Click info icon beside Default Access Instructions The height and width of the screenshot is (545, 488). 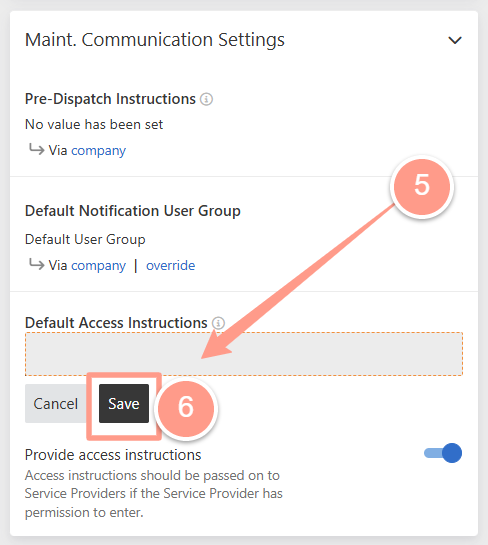tap(218, 323)
